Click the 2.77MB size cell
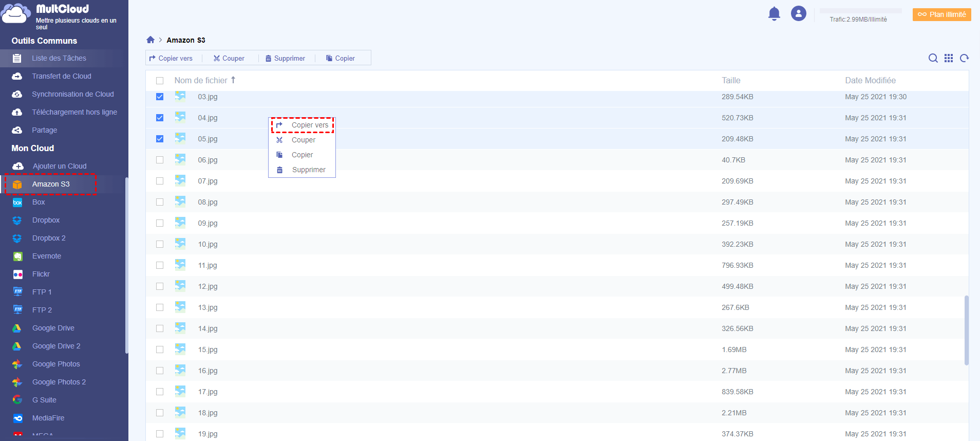This screenshot has height=441, width=980. [734, 371]
